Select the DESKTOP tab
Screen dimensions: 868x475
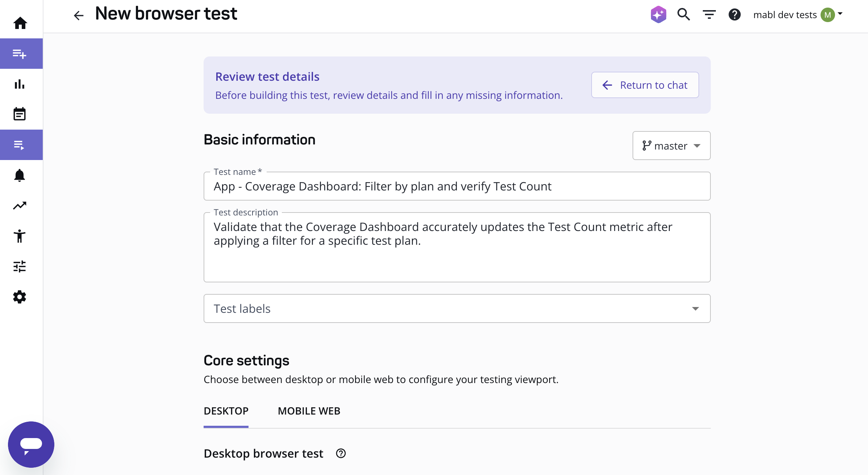click(x=226, y=411)
